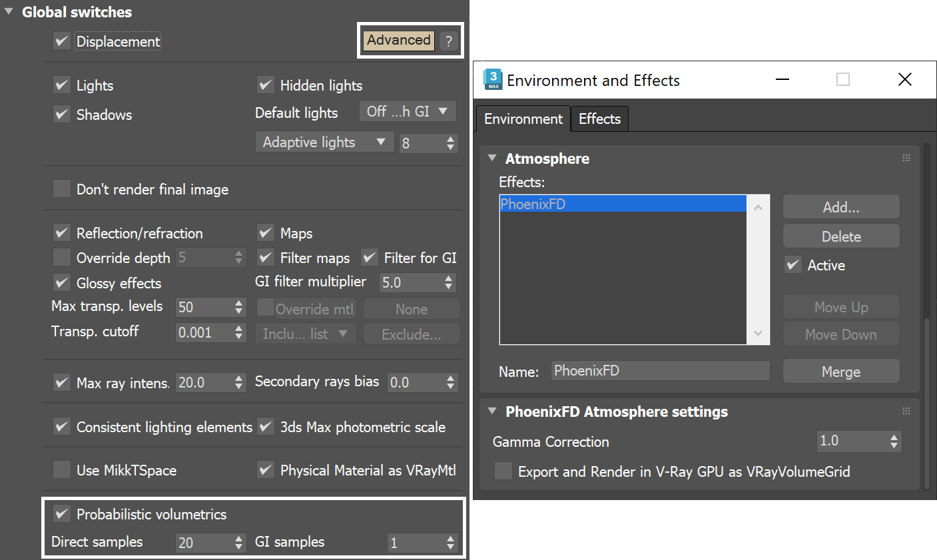The height and width of the screenshot is (560, 937).
Task: Switch to the Environment tab
Action: tap(523, 119)
